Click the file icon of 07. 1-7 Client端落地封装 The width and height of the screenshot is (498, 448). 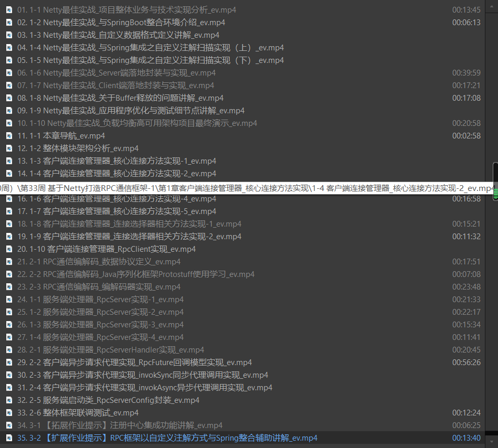pos(9,86)
